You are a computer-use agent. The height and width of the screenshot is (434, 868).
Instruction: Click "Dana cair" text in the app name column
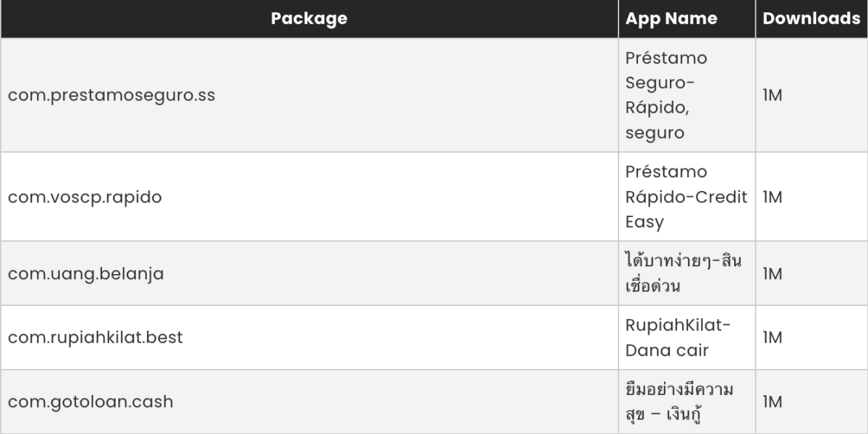click(667, 351)
